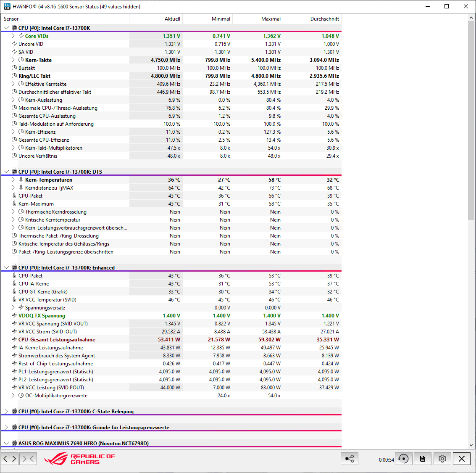Screen dimensions: 476x473
Task: Select Maximale CPU-/Thread-Auslastung row
Action: [171, 108]
